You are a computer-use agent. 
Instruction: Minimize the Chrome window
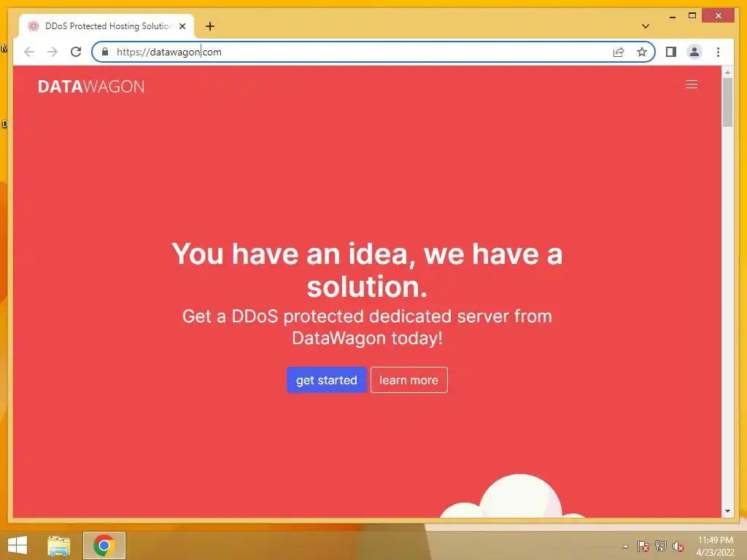pos(672,16)
